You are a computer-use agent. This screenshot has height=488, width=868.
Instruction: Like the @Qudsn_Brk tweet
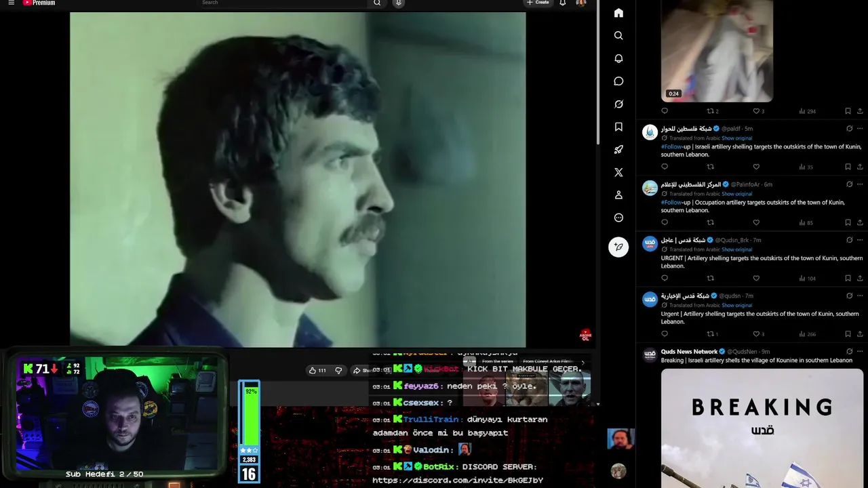(756, 278)
